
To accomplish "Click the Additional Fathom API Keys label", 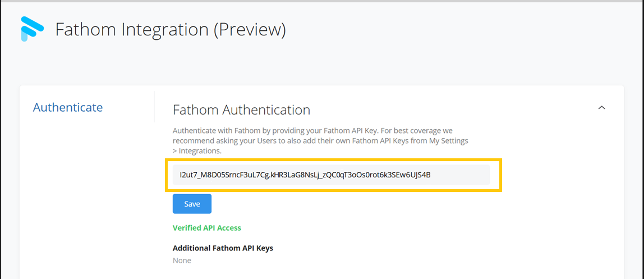I will (x=223, y=248).
